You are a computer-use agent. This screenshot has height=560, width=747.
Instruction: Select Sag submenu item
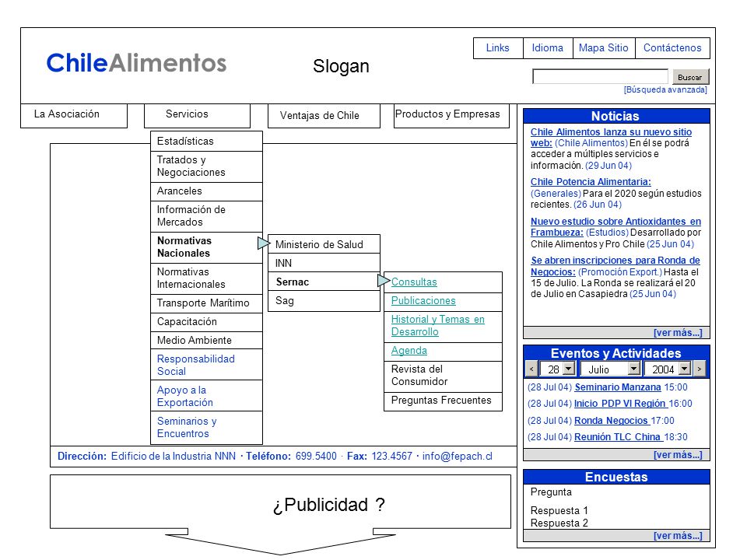[324, 301]
